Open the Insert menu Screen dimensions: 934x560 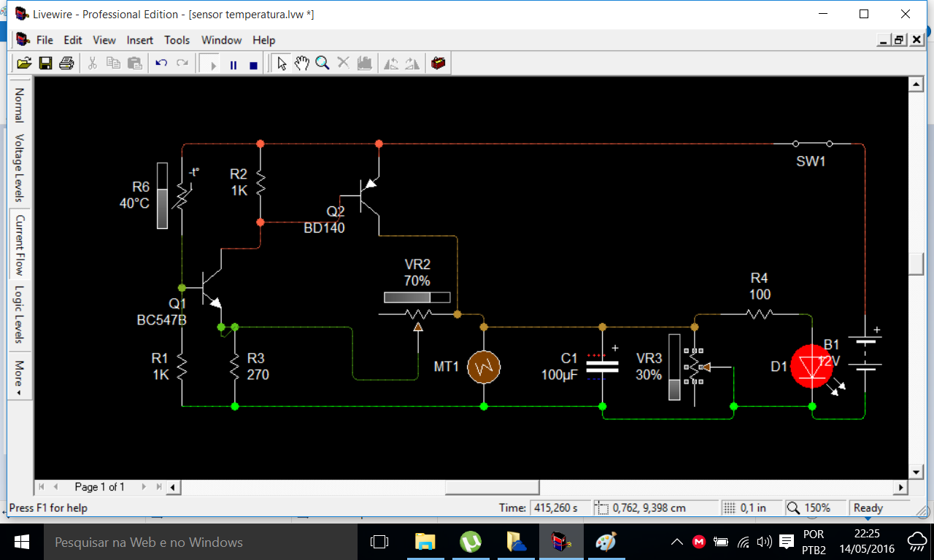[140, 40]
